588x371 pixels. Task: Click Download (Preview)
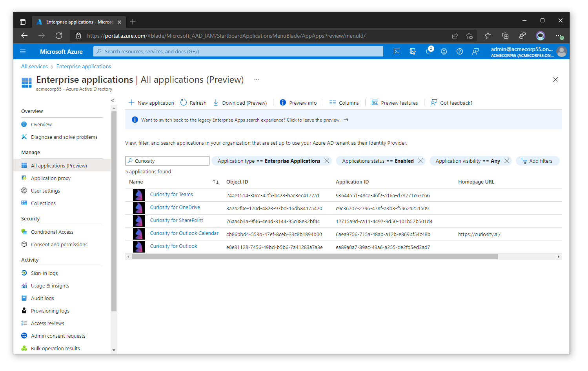240,103
